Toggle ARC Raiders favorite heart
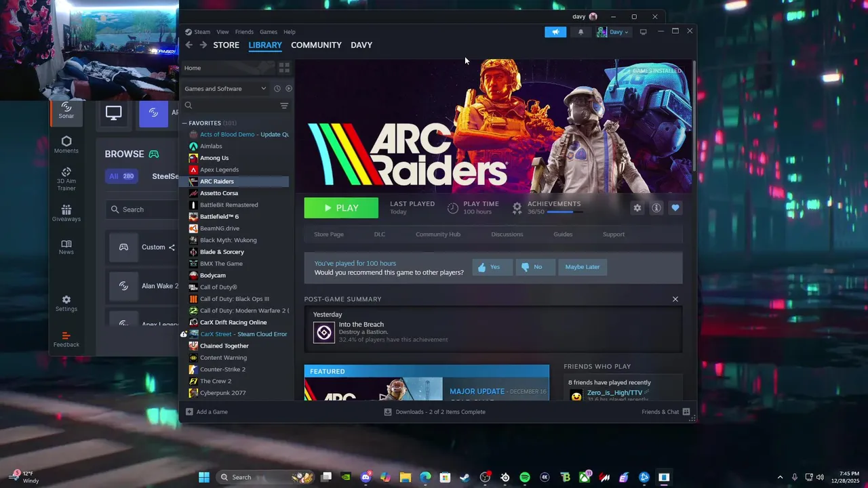The height and width of the screenshot is (488, 868). pyautogui.click(x=675, y=208)
